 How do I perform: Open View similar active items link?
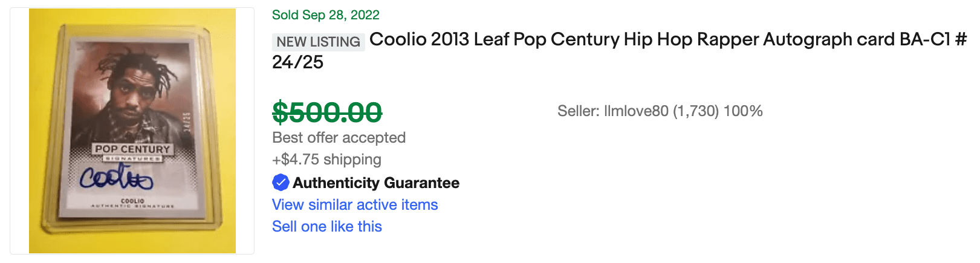point(355,204)
